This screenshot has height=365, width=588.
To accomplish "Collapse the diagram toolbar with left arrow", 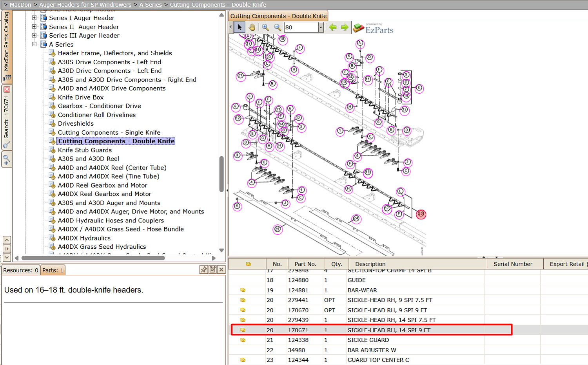I will tap(230, 27).
